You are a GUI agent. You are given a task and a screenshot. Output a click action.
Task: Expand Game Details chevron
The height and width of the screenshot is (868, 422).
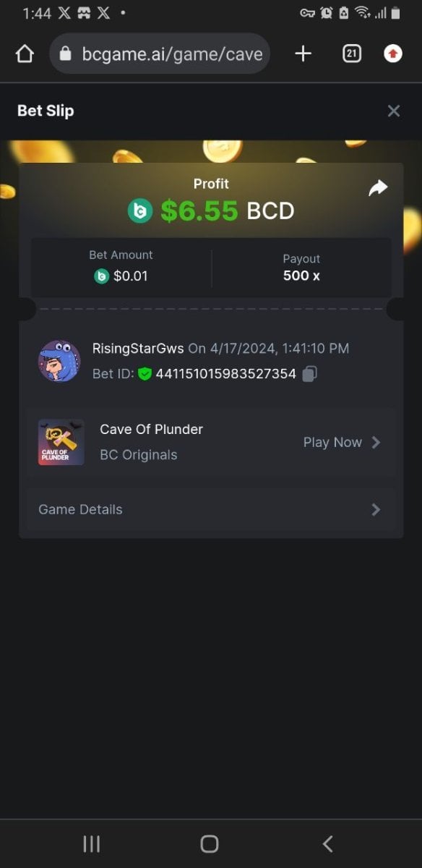[x=376, y=509]
